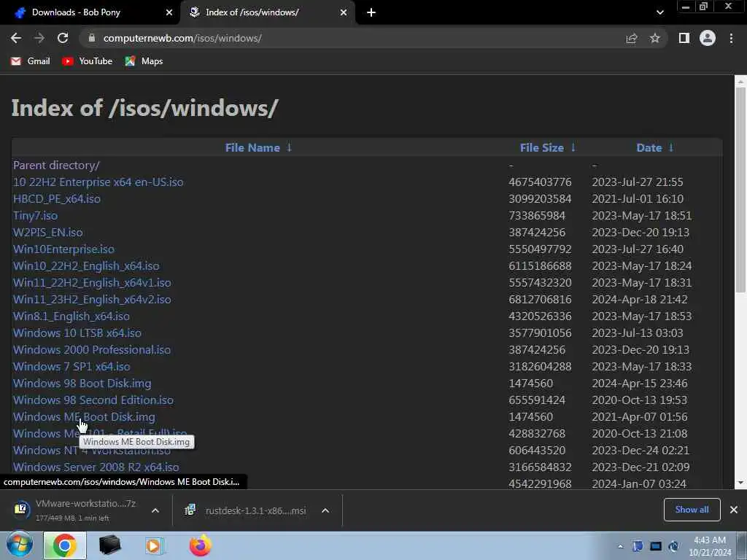Click the taskbar clock and date
The height and width of the screenshot is (560, 747).
point(709,546)
